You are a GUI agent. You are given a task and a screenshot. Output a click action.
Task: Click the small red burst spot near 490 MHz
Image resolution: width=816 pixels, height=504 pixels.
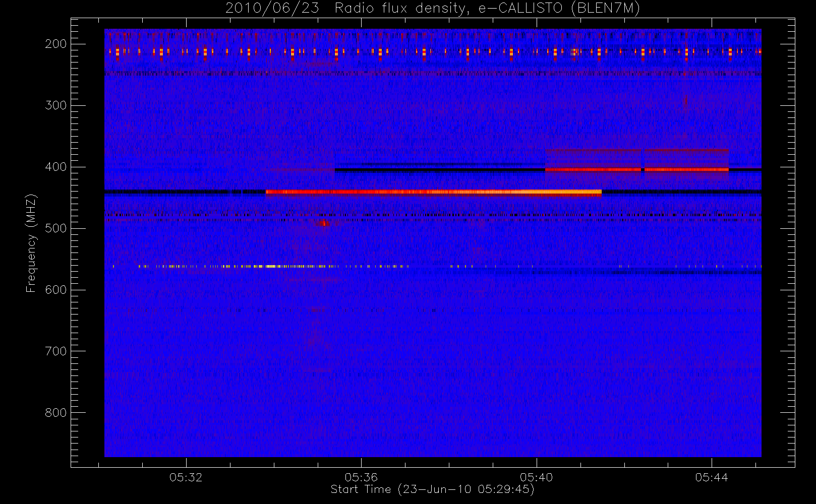pos(324,223)
